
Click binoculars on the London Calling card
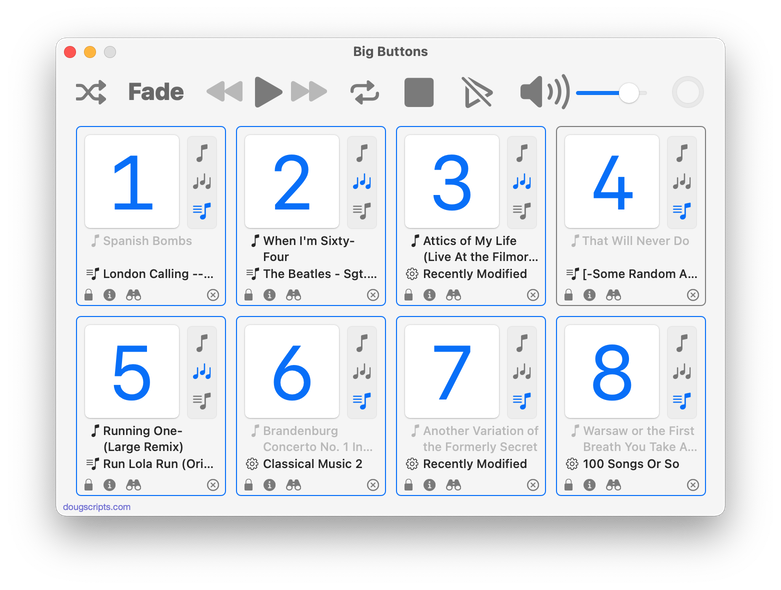pyautogui.click(x=133, y=295)
